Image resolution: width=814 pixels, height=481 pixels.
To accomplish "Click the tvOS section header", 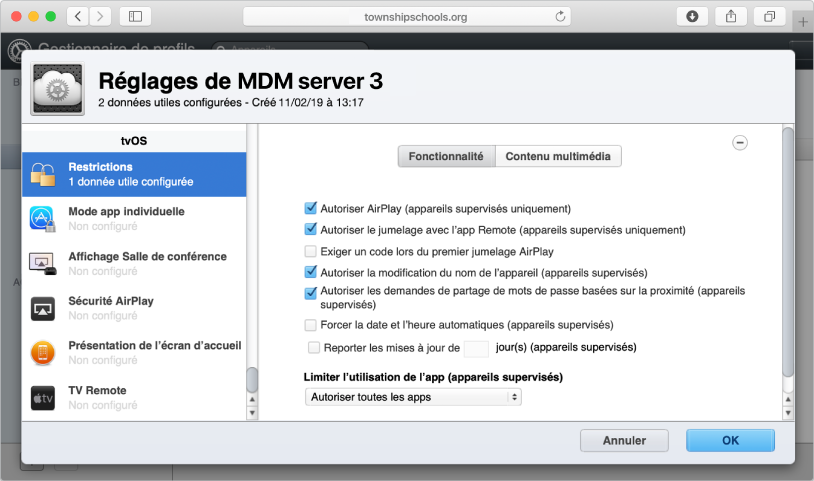I will [x=134, y=141].
